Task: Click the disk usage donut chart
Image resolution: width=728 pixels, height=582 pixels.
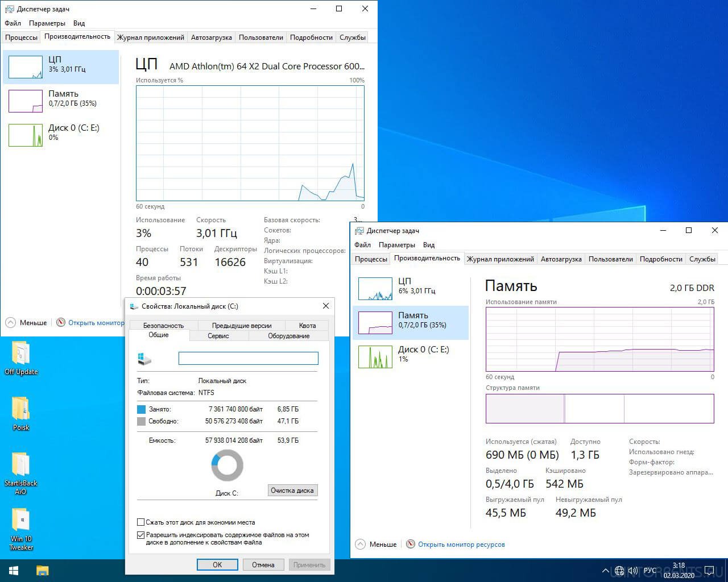Action: (x=227, y=465)
